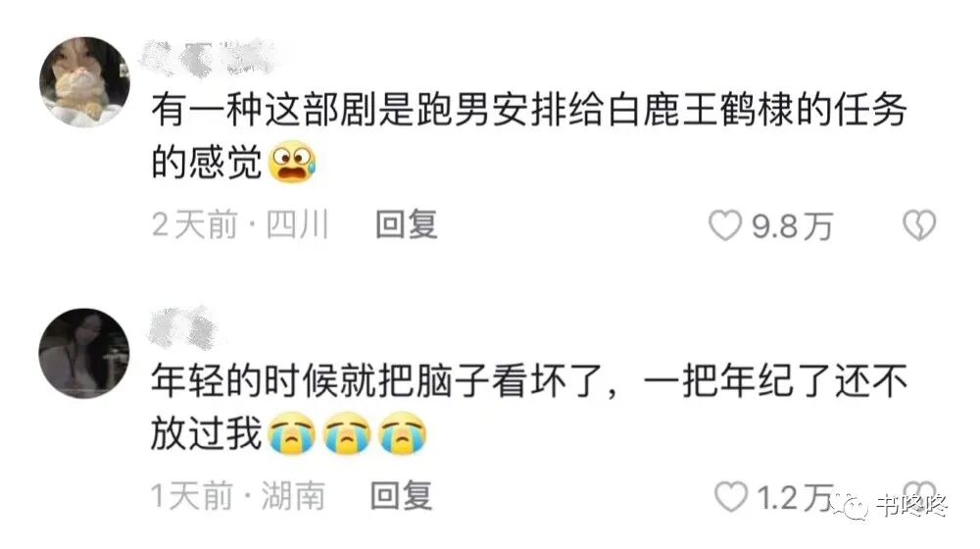The height and width of the screenshot is (549, 980).
Task: Reply to the 白鹿王鹤棣 comment via 回复
Action: pos(407,225)
